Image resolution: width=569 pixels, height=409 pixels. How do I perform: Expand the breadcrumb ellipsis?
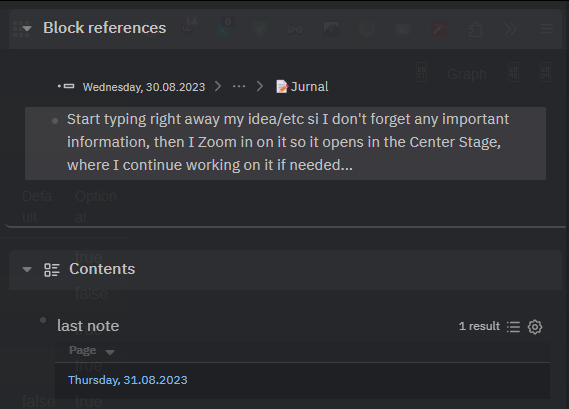239,86
